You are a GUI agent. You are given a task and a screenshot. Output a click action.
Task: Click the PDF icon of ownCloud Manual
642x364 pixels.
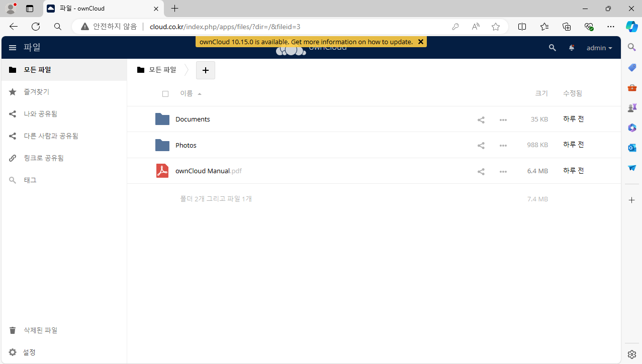tap(162, 171)
